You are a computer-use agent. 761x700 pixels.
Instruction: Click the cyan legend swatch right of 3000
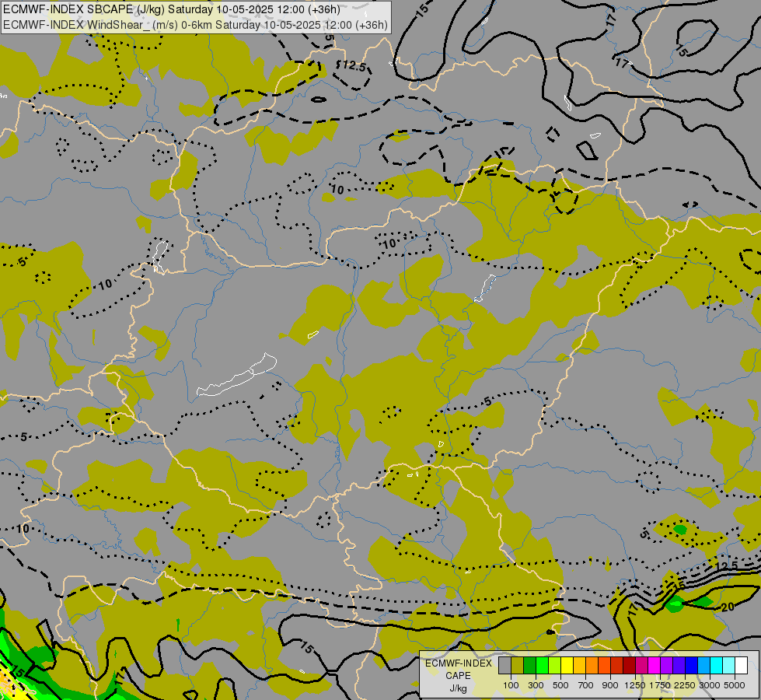click(x=716, y=665)
